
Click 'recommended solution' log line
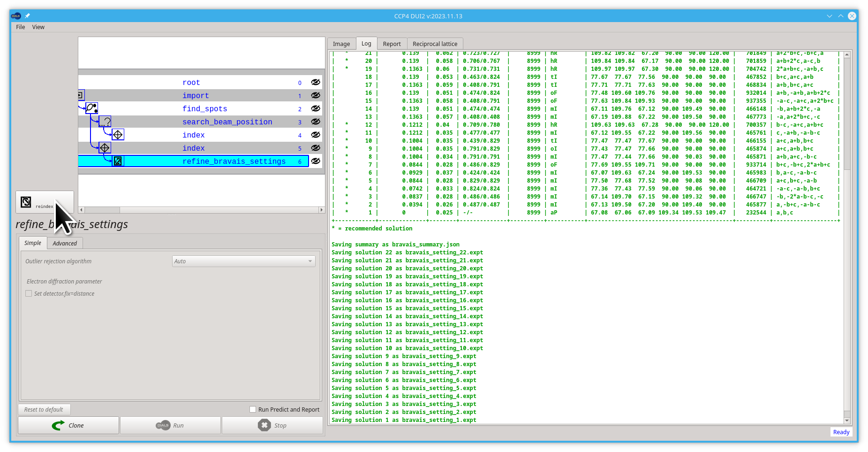point(372,229)
